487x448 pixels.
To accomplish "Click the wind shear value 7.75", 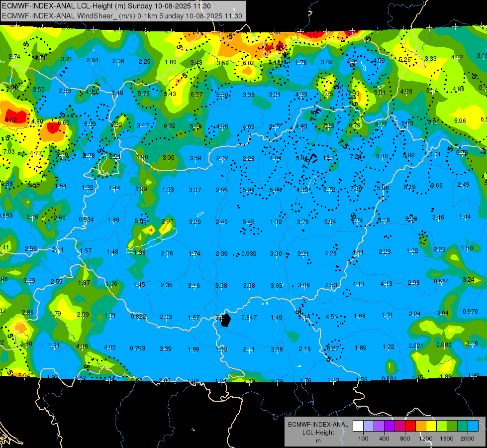I will [327, 94].
